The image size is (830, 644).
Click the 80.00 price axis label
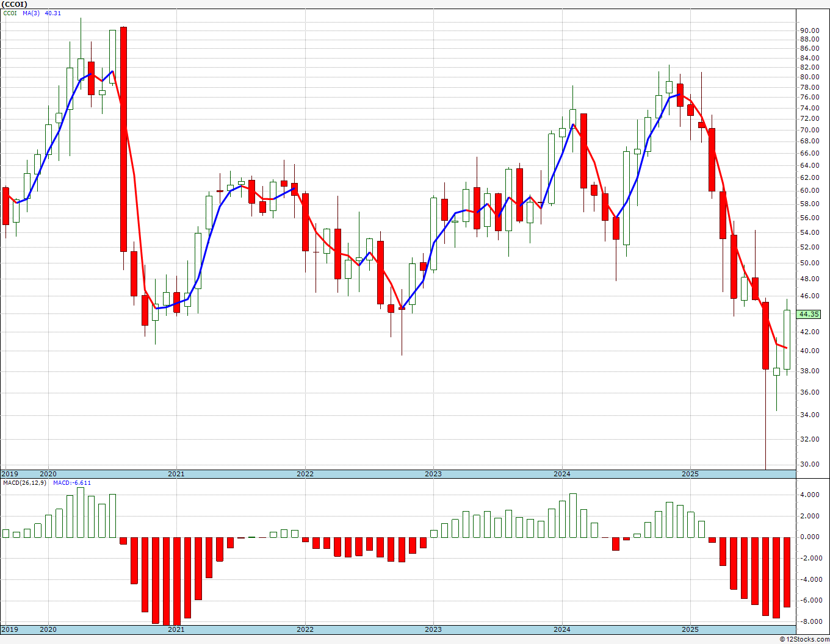click(x=809, y=77)
